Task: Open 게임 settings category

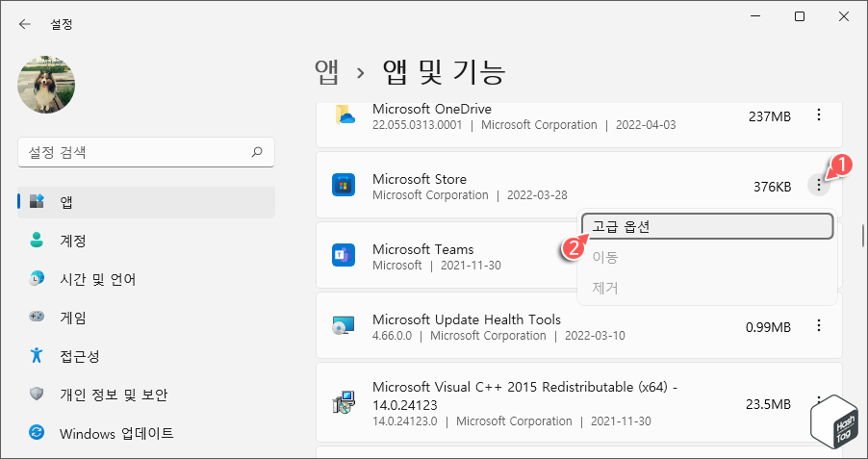Action: tap(146, 318)
